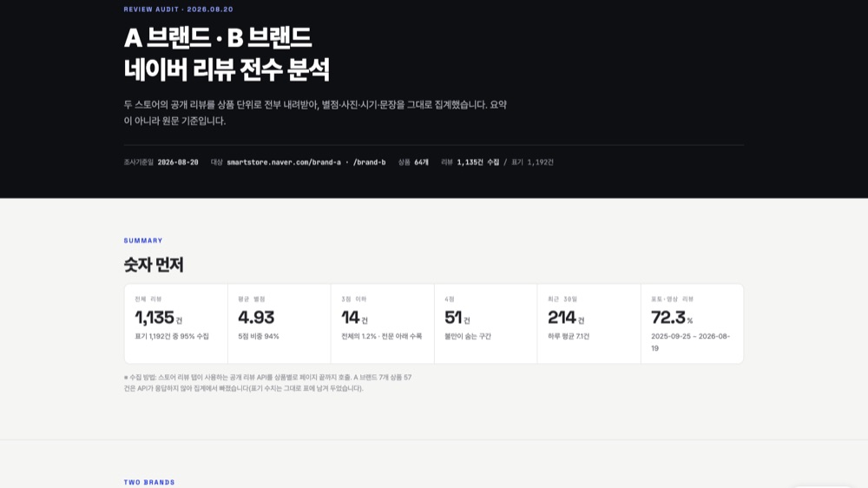Click the survey date value '2026-08-20'

[178, 162]
